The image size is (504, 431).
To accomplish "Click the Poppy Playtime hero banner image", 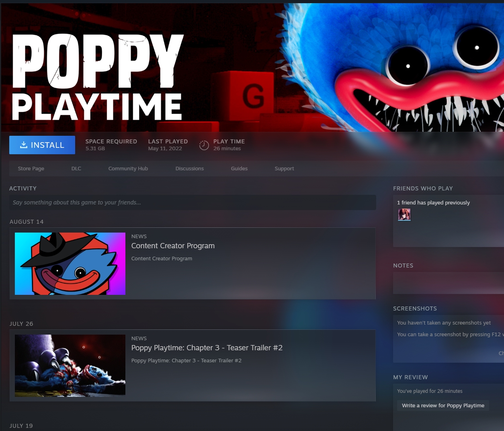I will [x=252, y=67].
